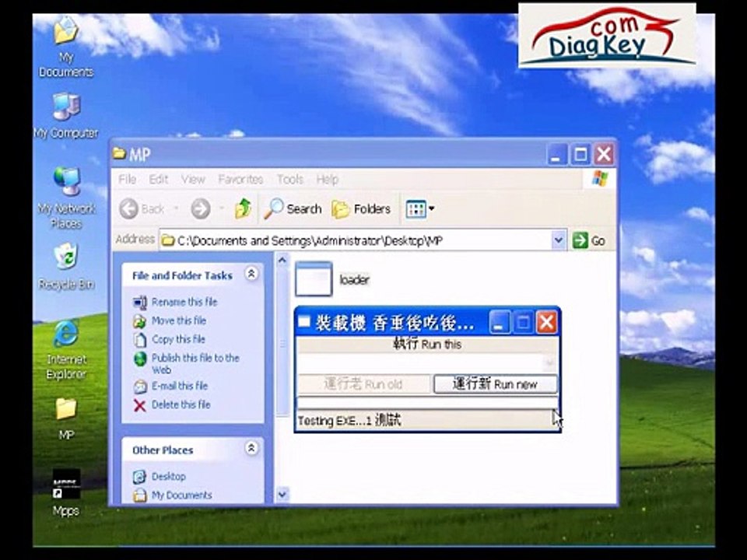Viewport: 747px width, 560px height.
Task: Click the E-mail this file envelope icon
Action: 139,387
